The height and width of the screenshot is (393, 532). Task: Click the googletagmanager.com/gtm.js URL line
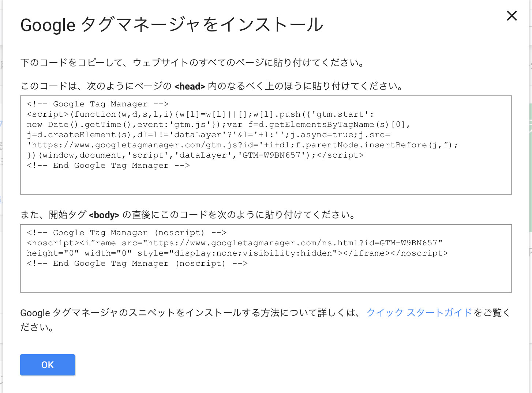tap(242, 145)
